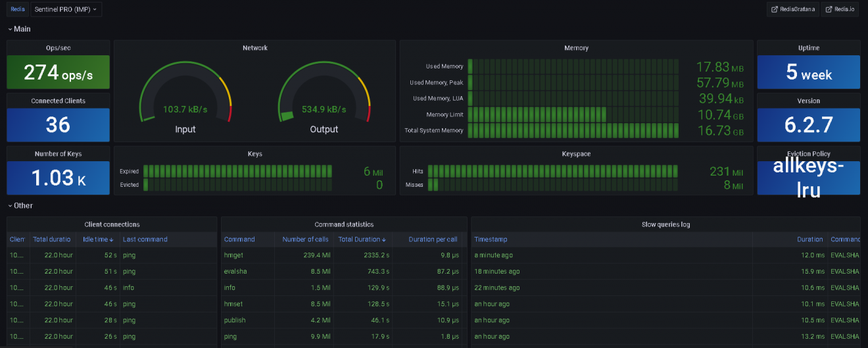Open the Slow queries log panel menu
The width and height of the screenshot is (868, 348).
(665, 224)
